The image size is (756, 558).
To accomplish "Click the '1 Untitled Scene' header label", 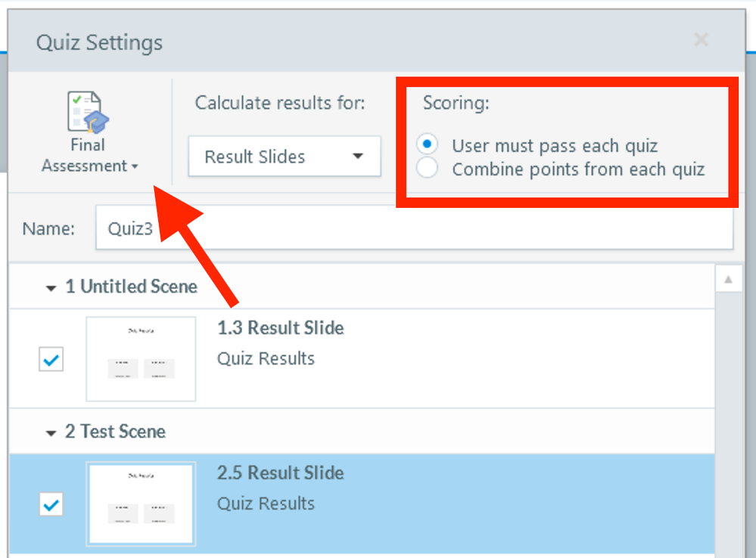I will (x=131, y=287).
